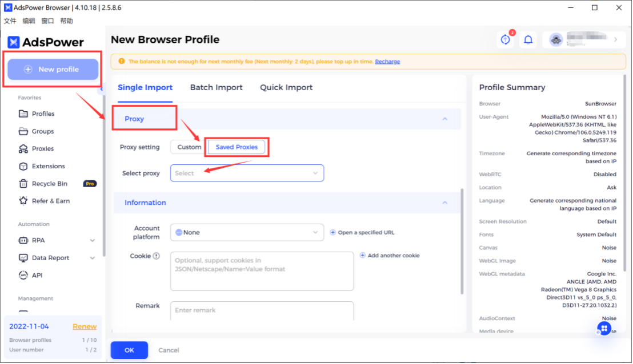Open the API icon in sidebar
The height and width of the screenshot is (364, 633).
tap(23, 276)
